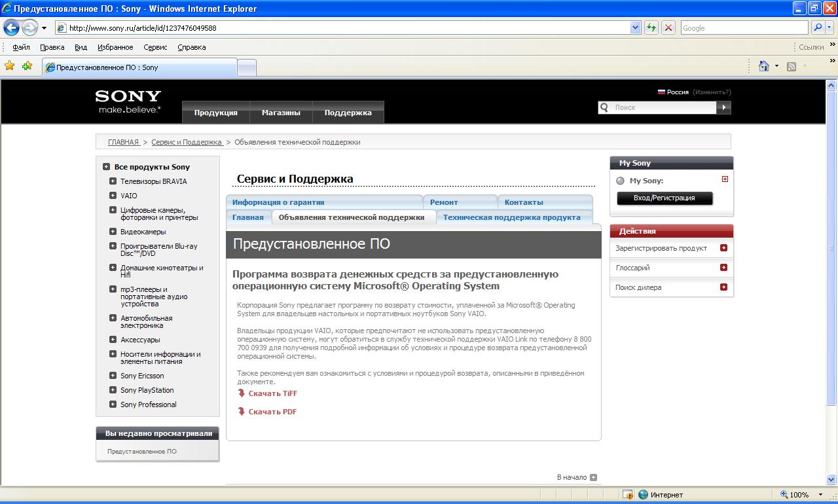This screenshot has height=504, width=838.
Task: Expand Носители информации и элементы питания
Action: pos(113,354)
